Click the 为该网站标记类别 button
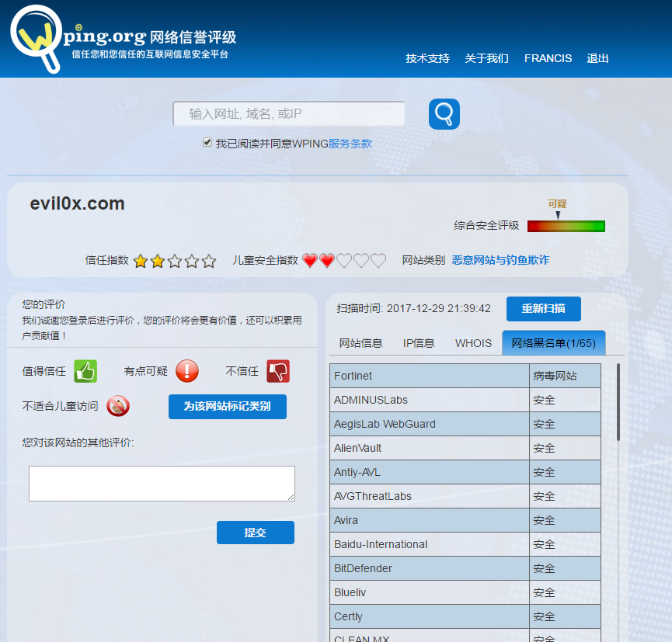The height and width of the screenshot is (642, 672). [x=228, y=407]
